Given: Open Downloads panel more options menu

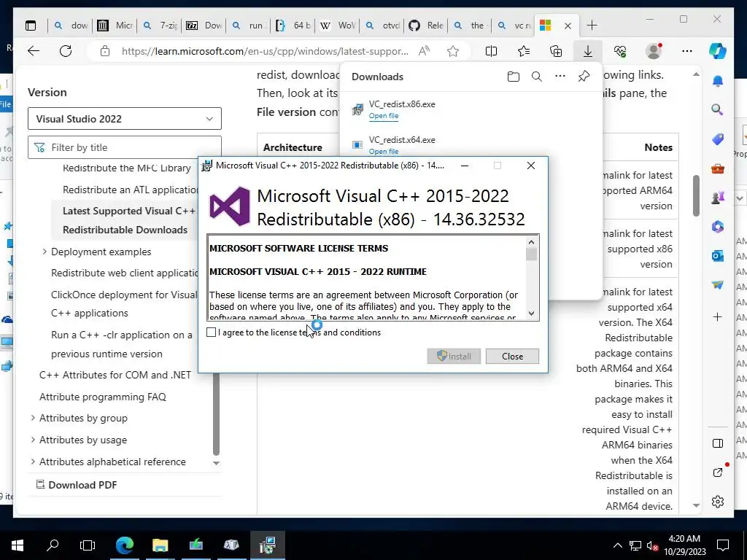Looking at the screenshot, I should [560, 76].
